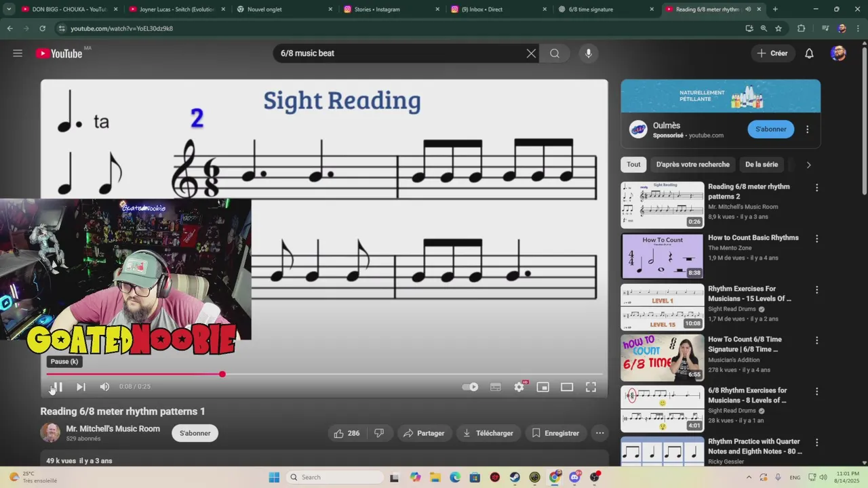Share the video via Partager
Viewport: 868px width, 488px height.
coord(424,433)
